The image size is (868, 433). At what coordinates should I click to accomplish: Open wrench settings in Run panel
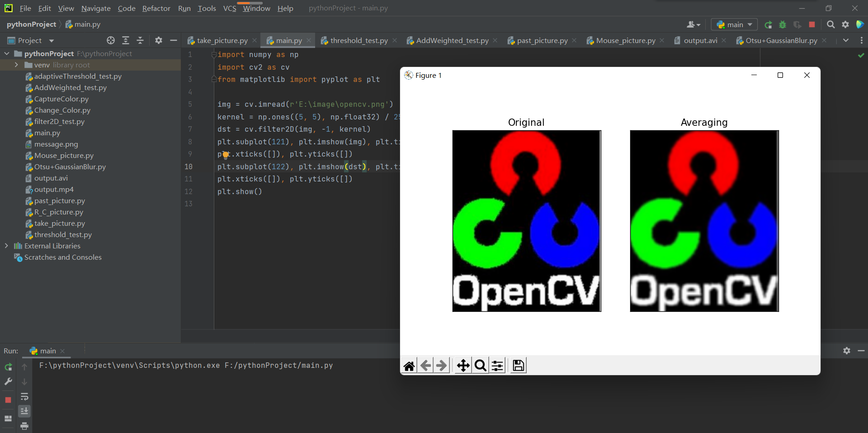pos(8,382)
